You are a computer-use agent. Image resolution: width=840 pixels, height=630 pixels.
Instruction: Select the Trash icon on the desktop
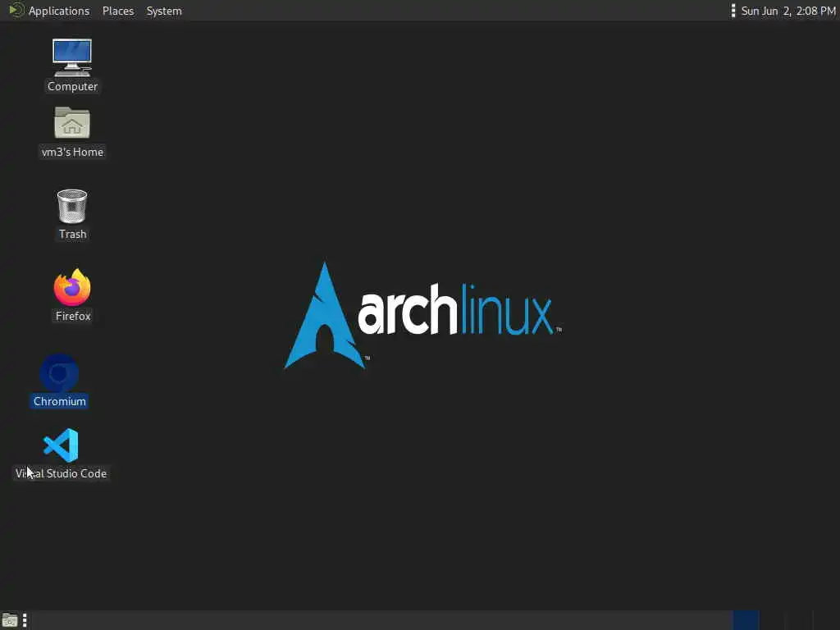pos(72,206)
